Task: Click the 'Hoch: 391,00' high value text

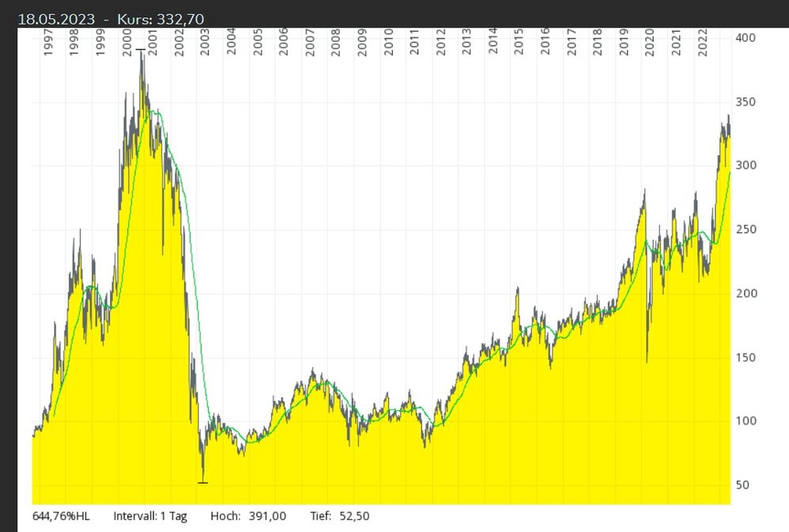Action: coord(247,516)
